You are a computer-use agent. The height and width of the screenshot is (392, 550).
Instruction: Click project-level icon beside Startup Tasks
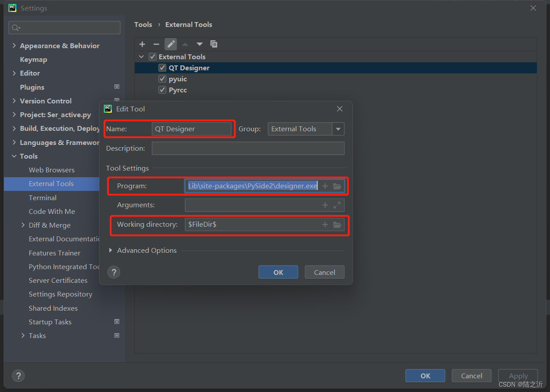pyautogui.click(x=117, y=321)
